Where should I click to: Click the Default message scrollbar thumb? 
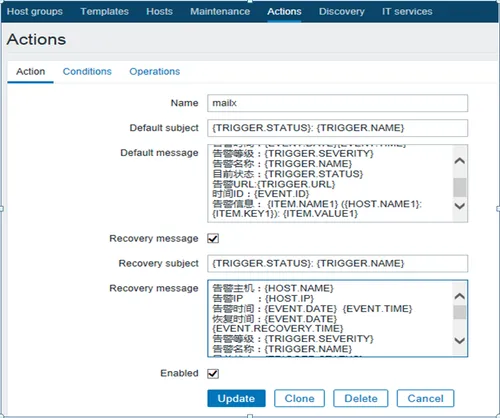pyautogui.click(x=460, y=187)
